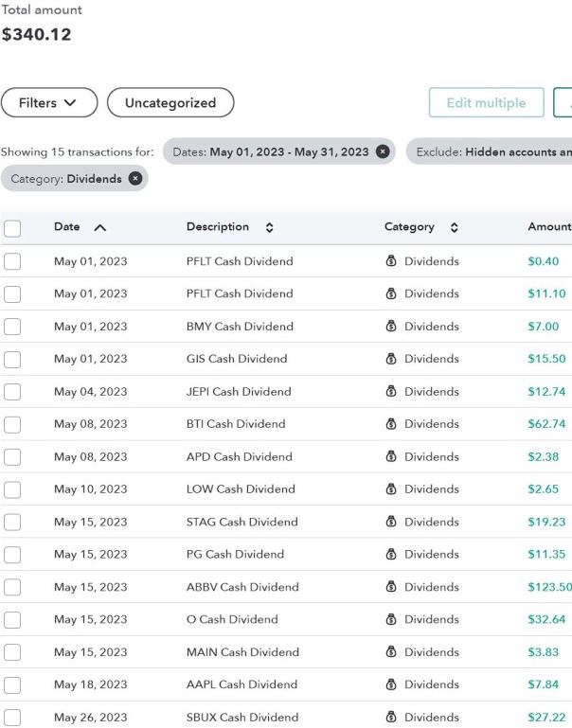The width and height of the screenshot is (572, 728).
Task: Toggle the select-all checkbox in the table header
Action: [x=12, y=228]
